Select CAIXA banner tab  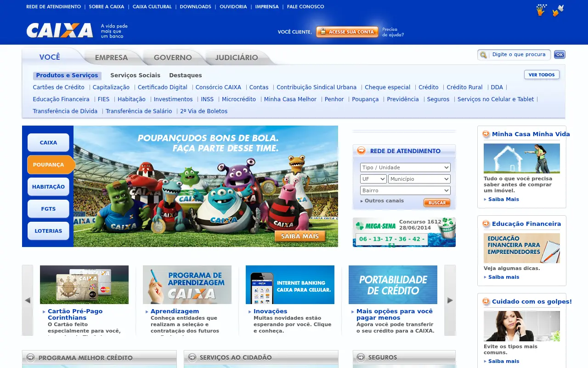coord(48,143)
